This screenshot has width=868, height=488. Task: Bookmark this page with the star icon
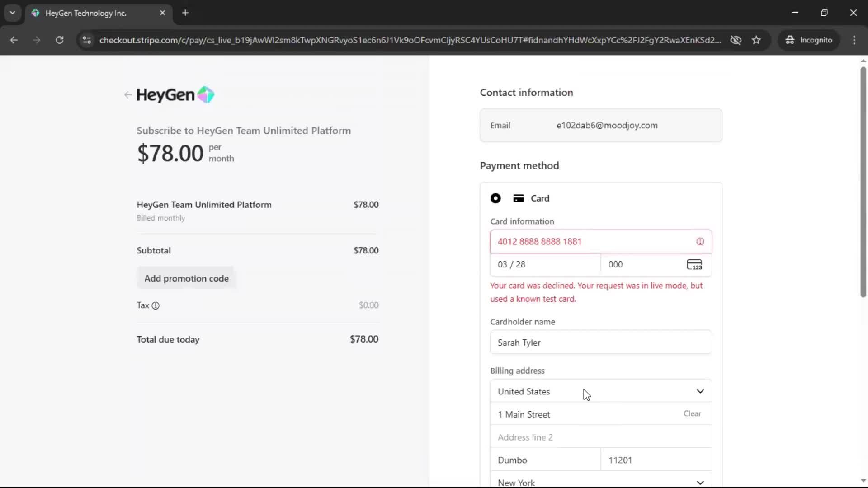click(756, 40)
